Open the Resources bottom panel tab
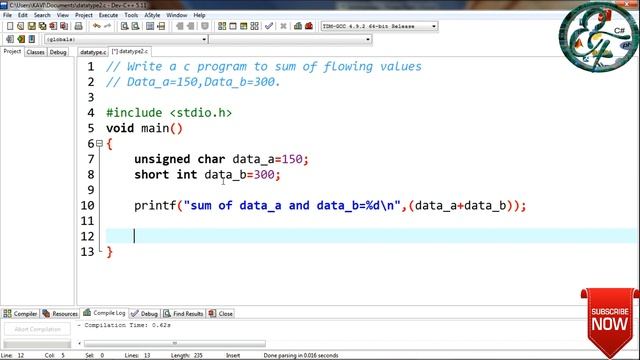 (60, 313)
